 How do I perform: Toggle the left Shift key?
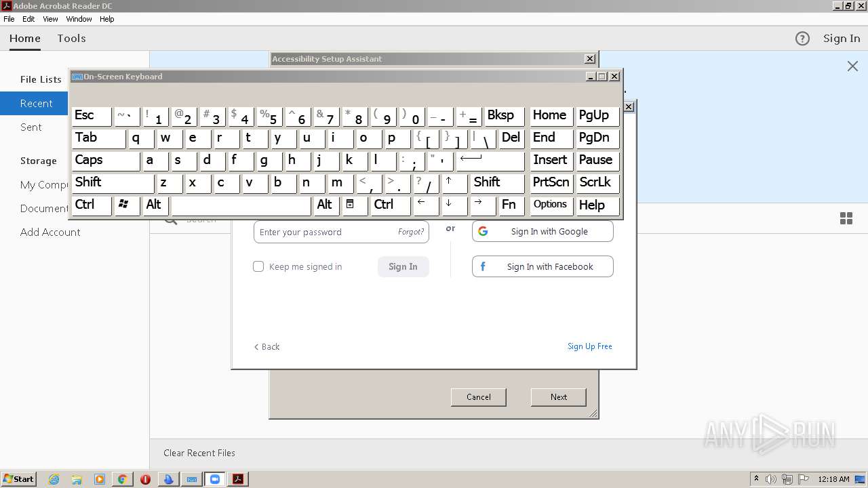pos(113,182)
